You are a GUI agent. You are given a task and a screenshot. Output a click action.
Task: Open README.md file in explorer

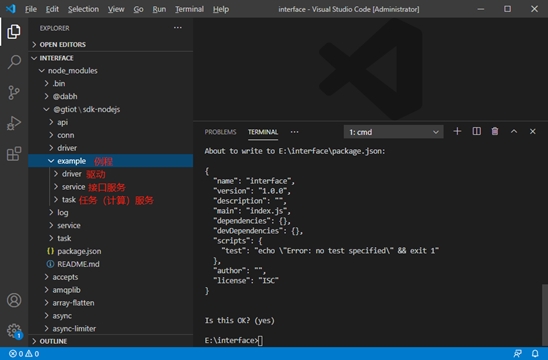click(x=110, y=264)
